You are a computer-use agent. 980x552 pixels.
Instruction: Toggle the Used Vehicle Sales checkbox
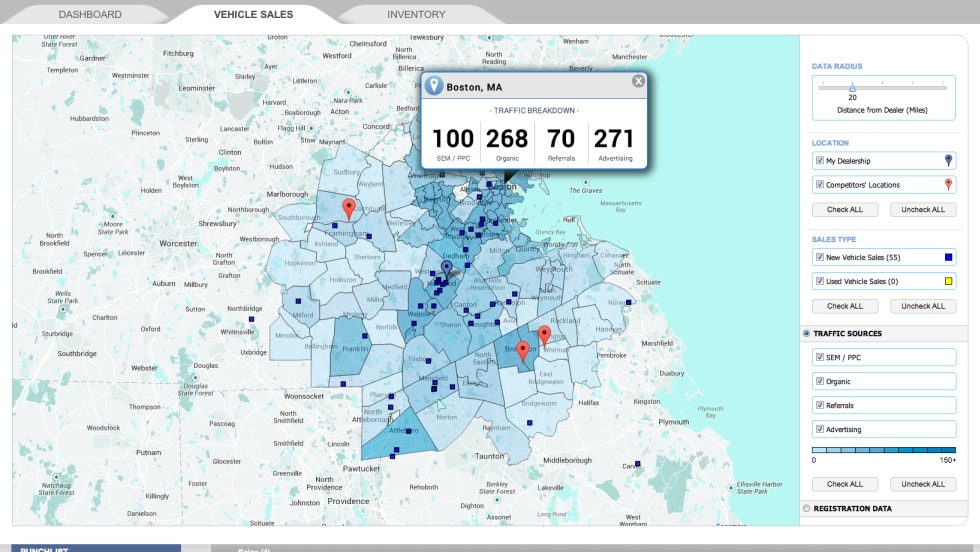tap(820, 281)
